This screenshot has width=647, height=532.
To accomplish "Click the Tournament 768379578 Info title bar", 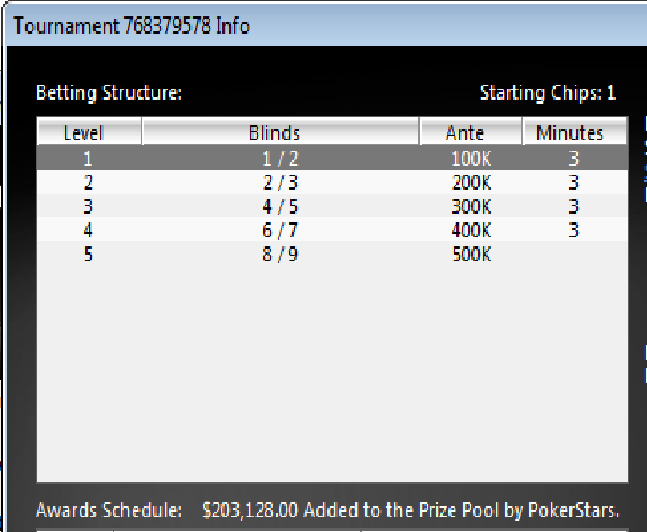I will 131,25.
